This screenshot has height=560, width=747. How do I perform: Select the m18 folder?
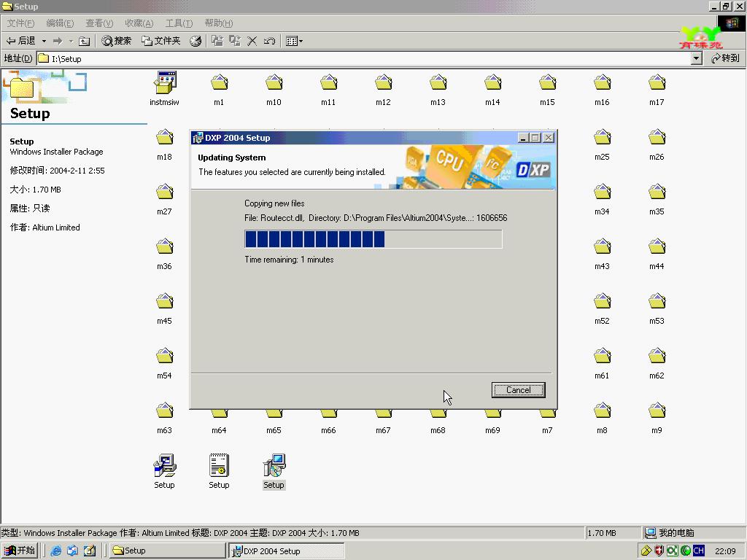tap(164, 144)
